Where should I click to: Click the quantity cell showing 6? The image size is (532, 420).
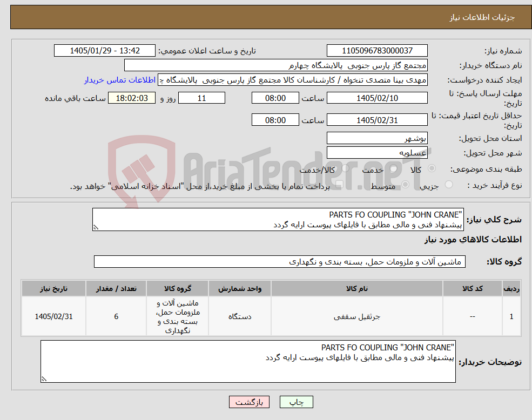click(116, 316)
